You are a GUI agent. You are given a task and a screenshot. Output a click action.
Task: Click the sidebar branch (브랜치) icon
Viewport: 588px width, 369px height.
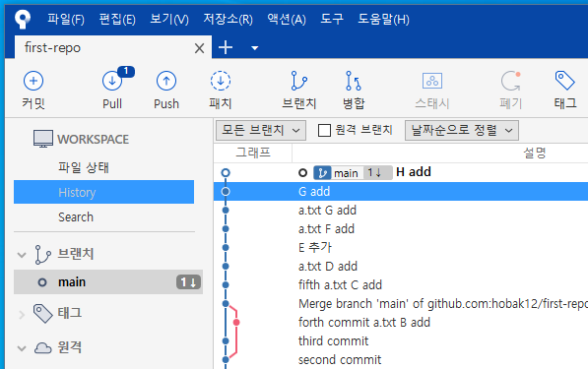pos(42,255)
